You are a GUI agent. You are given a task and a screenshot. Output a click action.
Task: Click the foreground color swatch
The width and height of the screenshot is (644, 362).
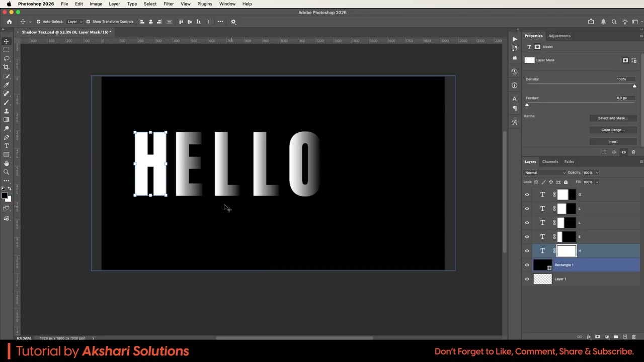tap(4, 195)
